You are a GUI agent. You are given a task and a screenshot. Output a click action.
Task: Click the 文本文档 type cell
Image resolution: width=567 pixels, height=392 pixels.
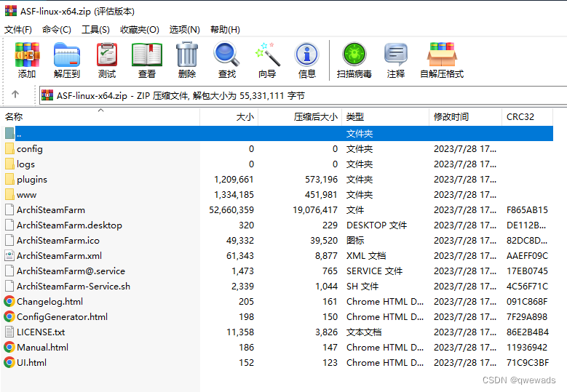[x=364, y=332]
